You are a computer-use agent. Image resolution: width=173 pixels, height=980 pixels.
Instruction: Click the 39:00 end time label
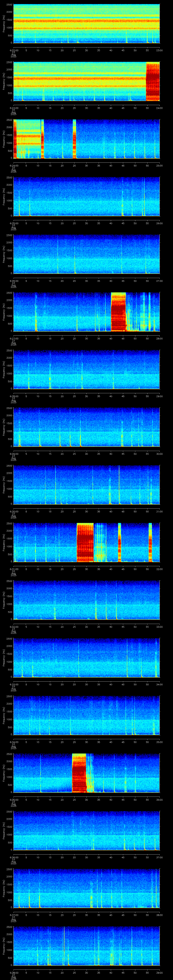tap(159, 972)
